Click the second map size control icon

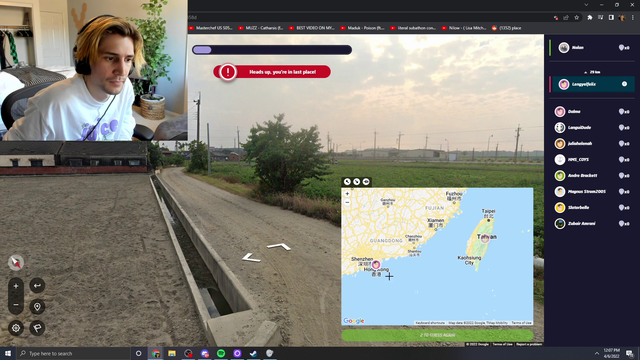pos(357,182)
